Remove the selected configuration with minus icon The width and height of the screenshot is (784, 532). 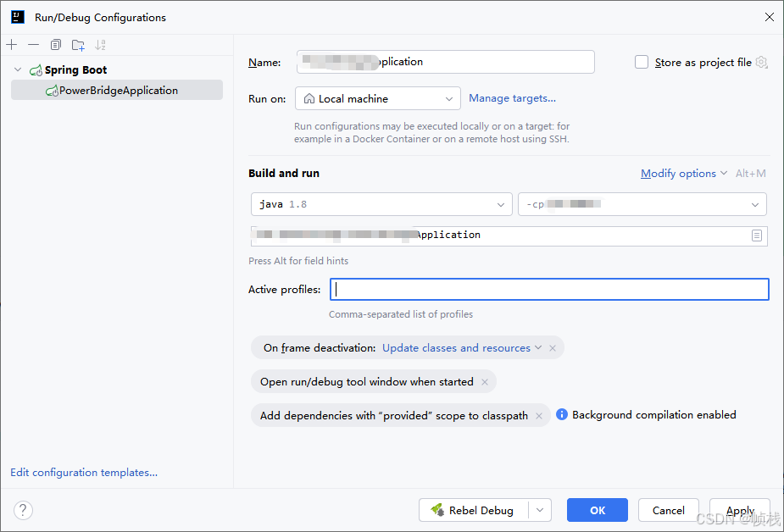click(x=34, y=45)
